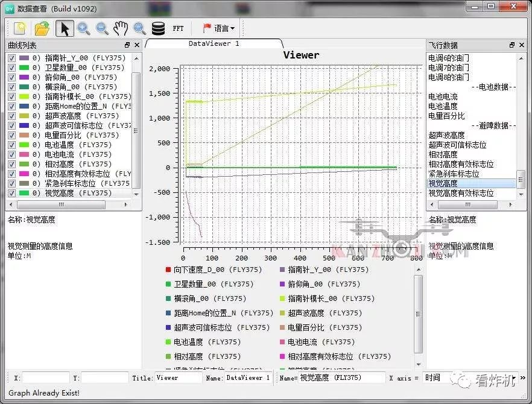The height and width of the screenshot is (404, 532).
Task: Open the 语言 language dropdown
Action: (x=223, y=28)
